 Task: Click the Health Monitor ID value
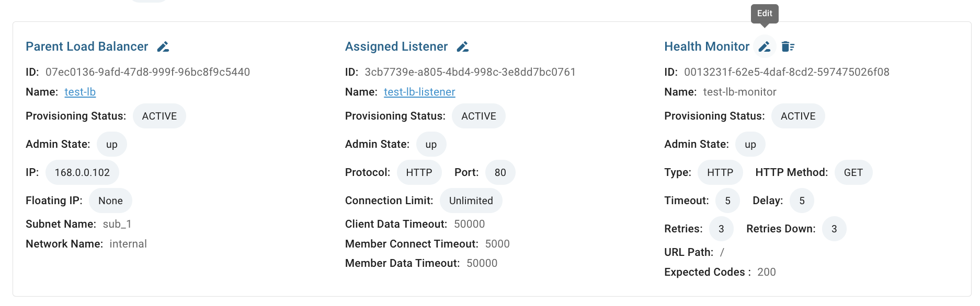click(x=787, y=72)
